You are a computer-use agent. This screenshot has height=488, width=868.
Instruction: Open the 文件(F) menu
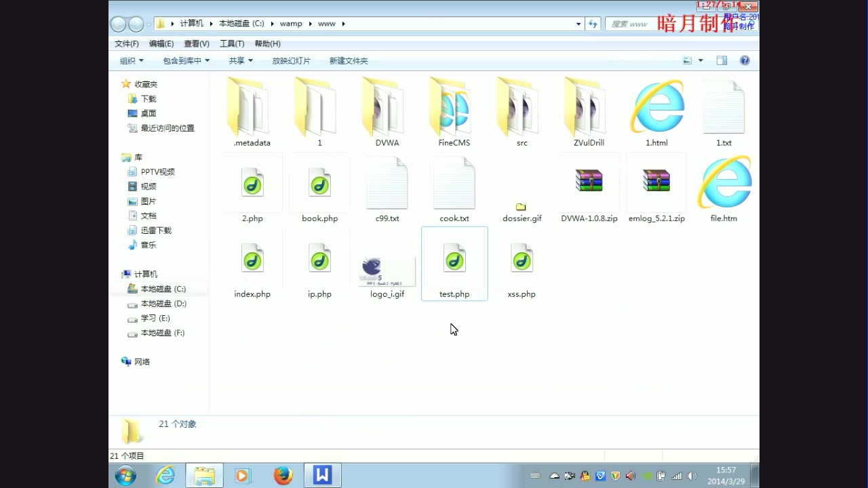pos(127,43)
